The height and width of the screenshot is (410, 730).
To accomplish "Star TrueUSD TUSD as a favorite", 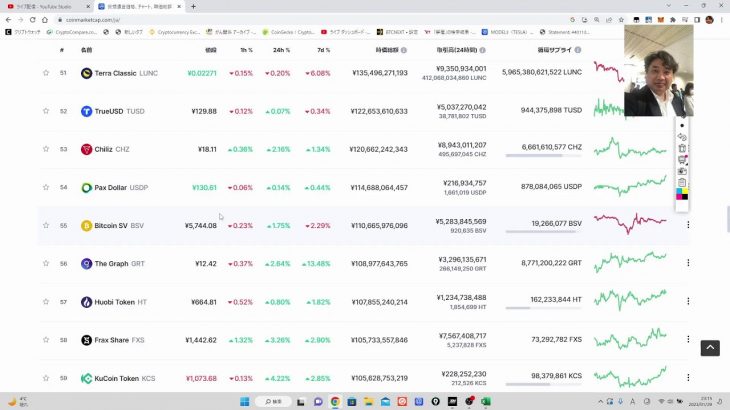I will pos(46,111).
